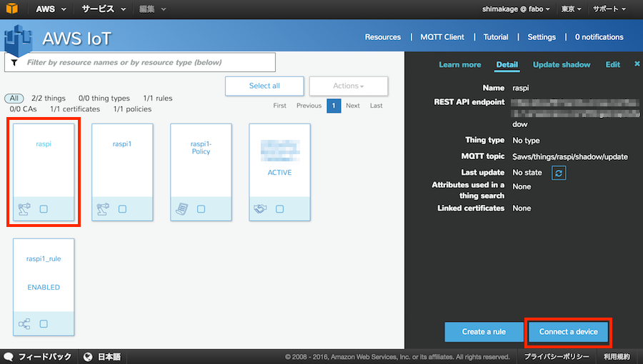Viewport: 643px width, 364px height.
Task: Click the rule flow icon on raspi1_rule card
Action: coord(24,323)
